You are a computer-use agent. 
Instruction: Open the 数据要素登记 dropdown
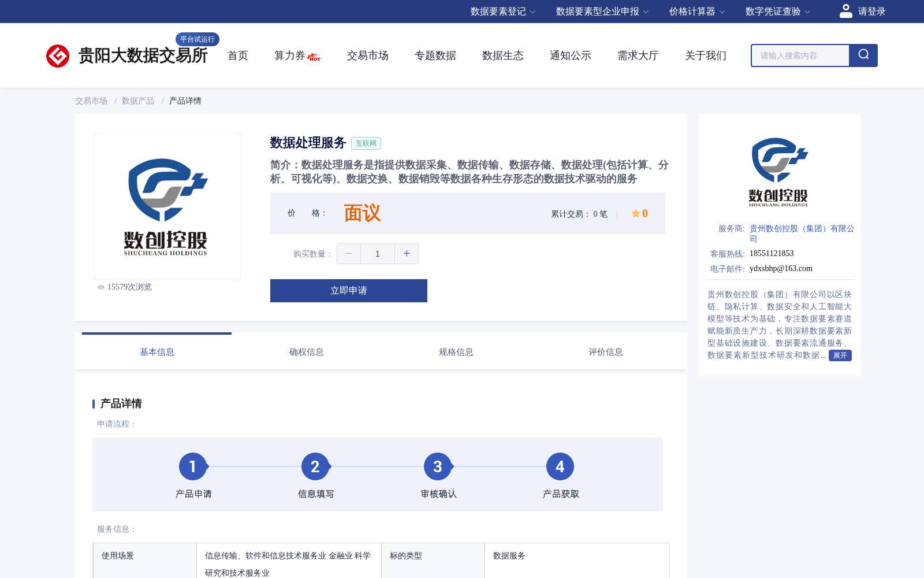click(x=503, y=12)
